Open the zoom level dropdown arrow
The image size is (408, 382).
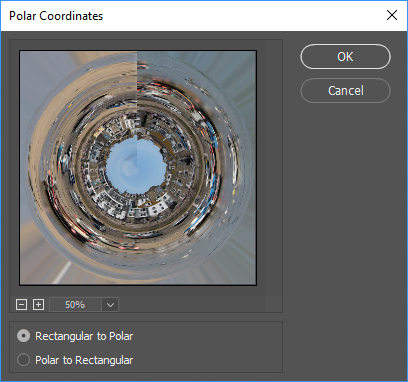click(110, 305)
